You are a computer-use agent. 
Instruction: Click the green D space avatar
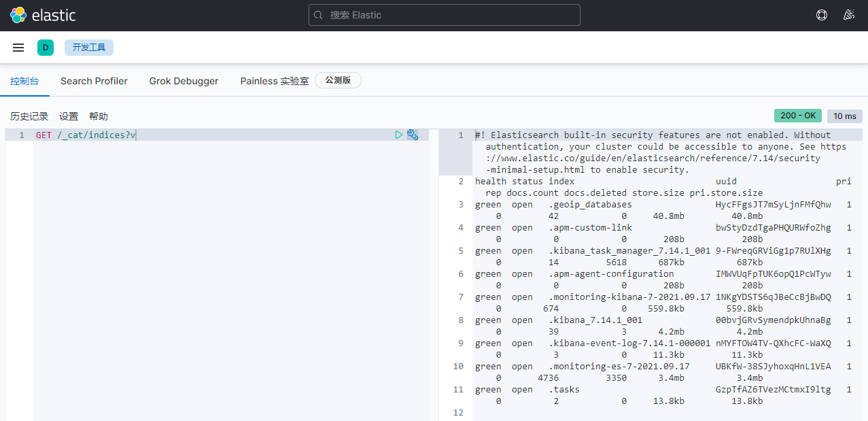click(x=46, y=48)
